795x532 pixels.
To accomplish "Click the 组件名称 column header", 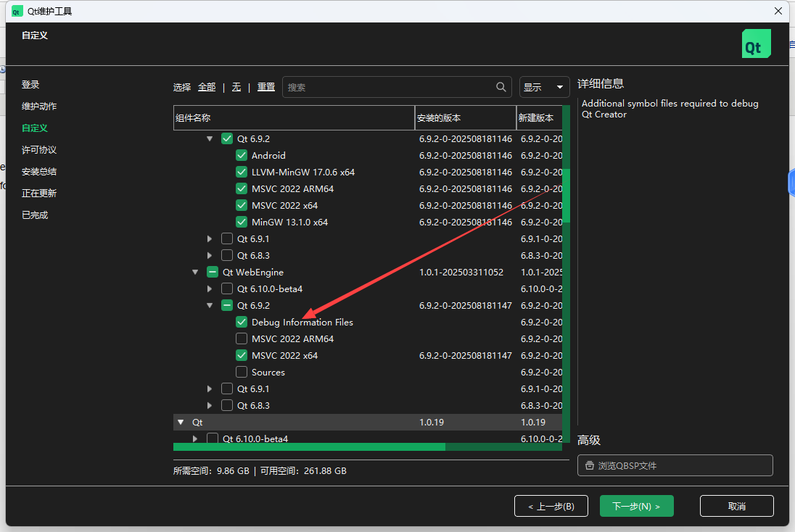I will [294, 118].
